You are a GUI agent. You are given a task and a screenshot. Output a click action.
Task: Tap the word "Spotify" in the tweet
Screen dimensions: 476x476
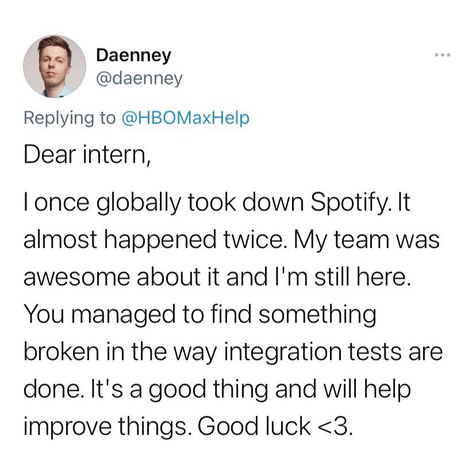pyautogui.click(x=348, y=202)
